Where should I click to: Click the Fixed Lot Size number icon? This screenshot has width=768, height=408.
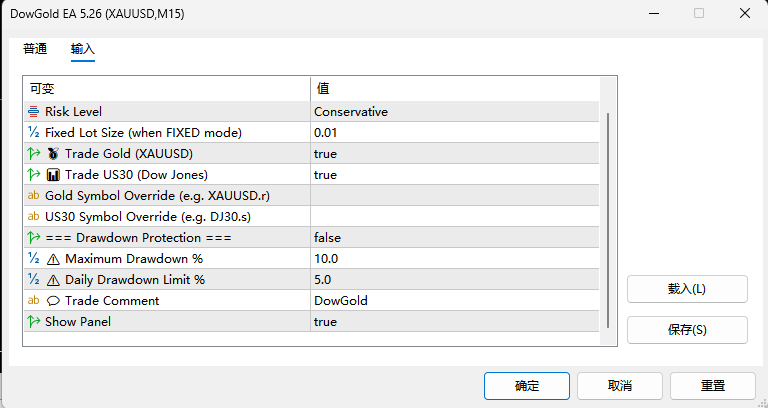(x=33, y=132)
